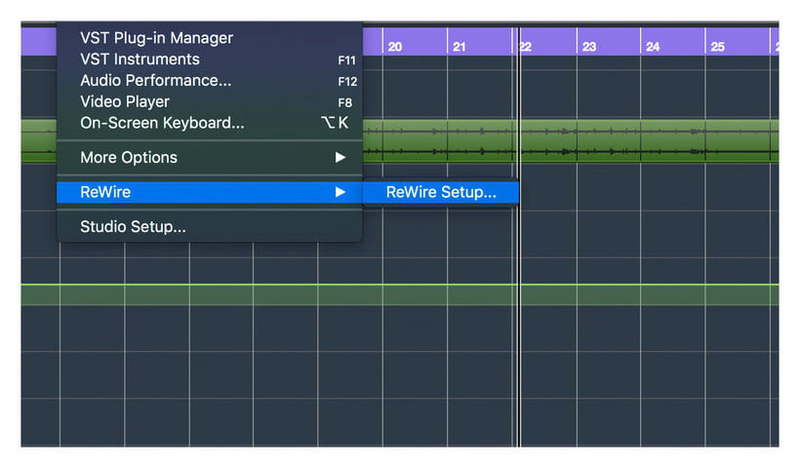Open Studio Setup... from menu
Image resolution: width=800 pixels, height=468 pixels.
coord(209,227)
